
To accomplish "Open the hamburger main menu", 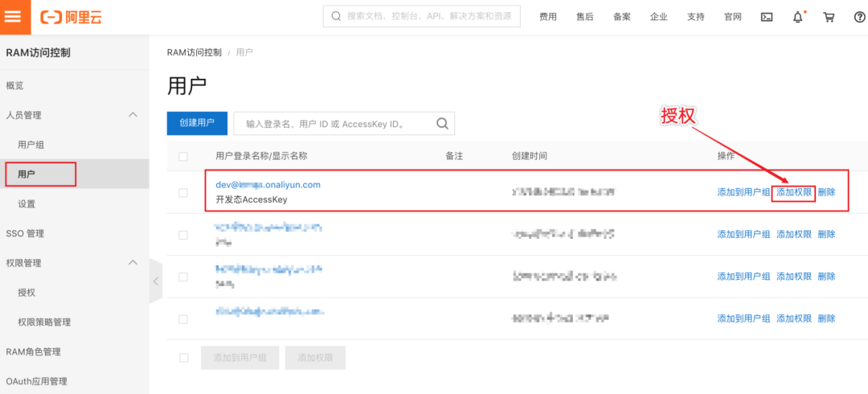I will (x=12, y=16).
